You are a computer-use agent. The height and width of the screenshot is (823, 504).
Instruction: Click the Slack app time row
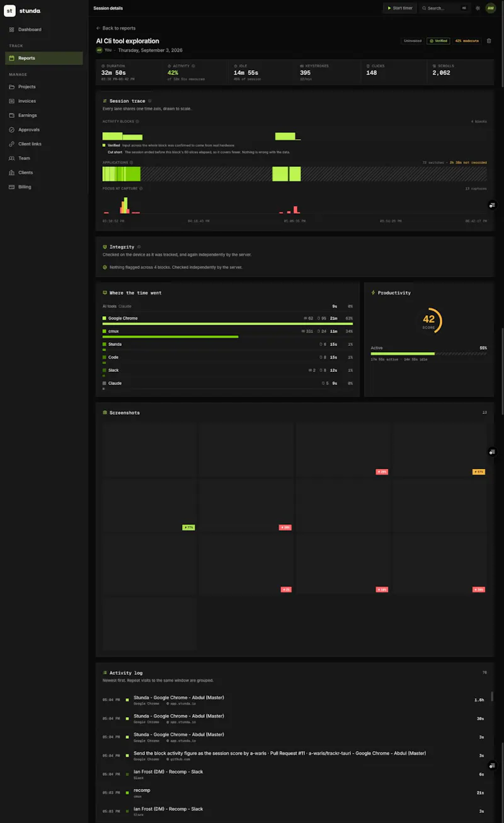click(227, 372)
